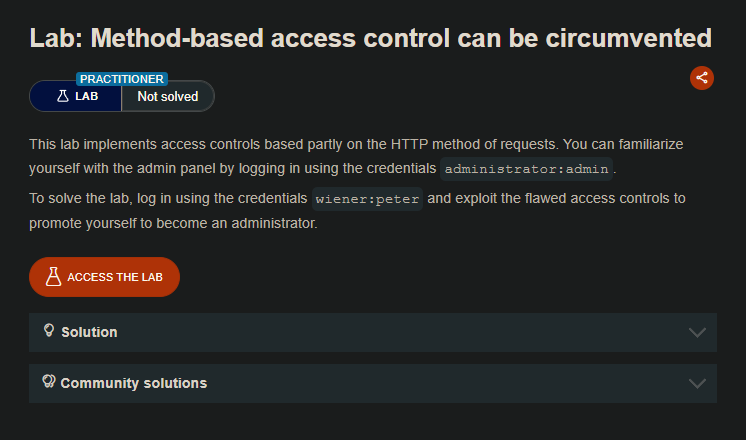Click the flask icon in LAB badge
Screen dimensions: 746x440
point(62,97)
